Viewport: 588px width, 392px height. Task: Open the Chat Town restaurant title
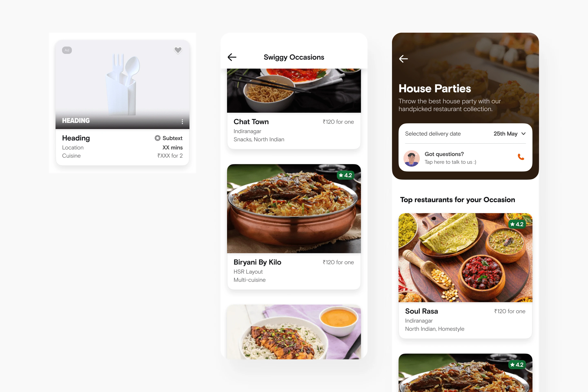point(251,122)
